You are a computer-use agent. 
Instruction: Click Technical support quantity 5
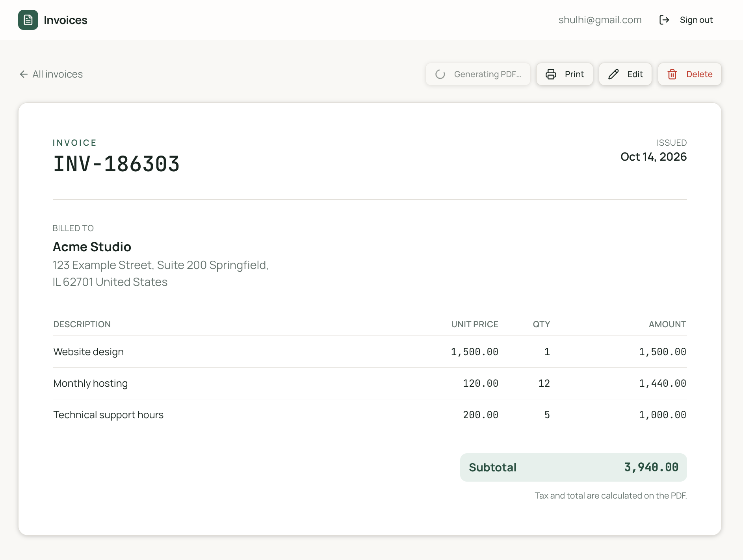coord(547,415)
